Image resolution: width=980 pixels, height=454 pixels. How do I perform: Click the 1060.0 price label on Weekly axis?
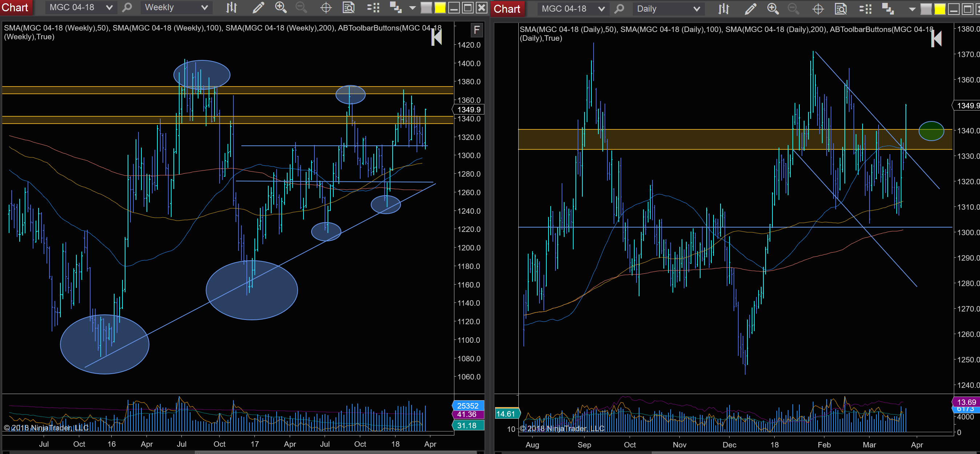click(469, 377)
